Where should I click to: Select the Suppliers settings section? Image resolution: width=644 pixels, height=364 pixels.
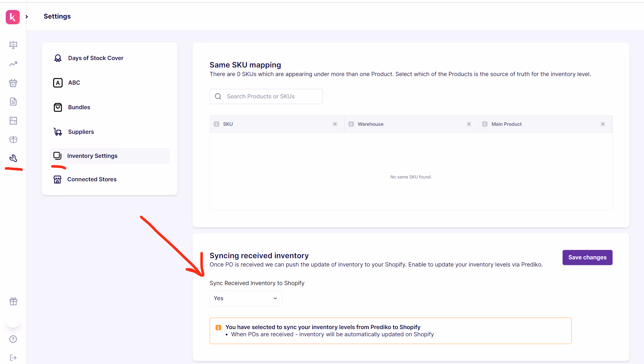pos(81,132)
